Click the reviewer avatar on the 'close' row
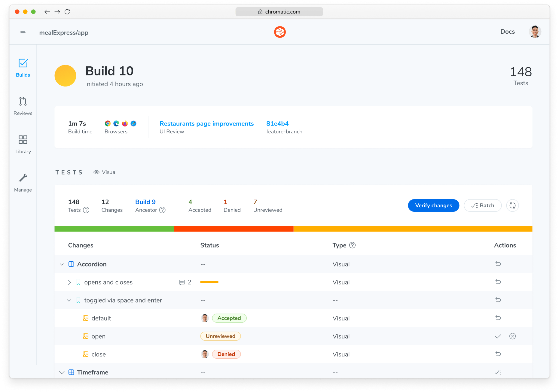The width and height of the screenshot is (559, 392). click(205, 354)
